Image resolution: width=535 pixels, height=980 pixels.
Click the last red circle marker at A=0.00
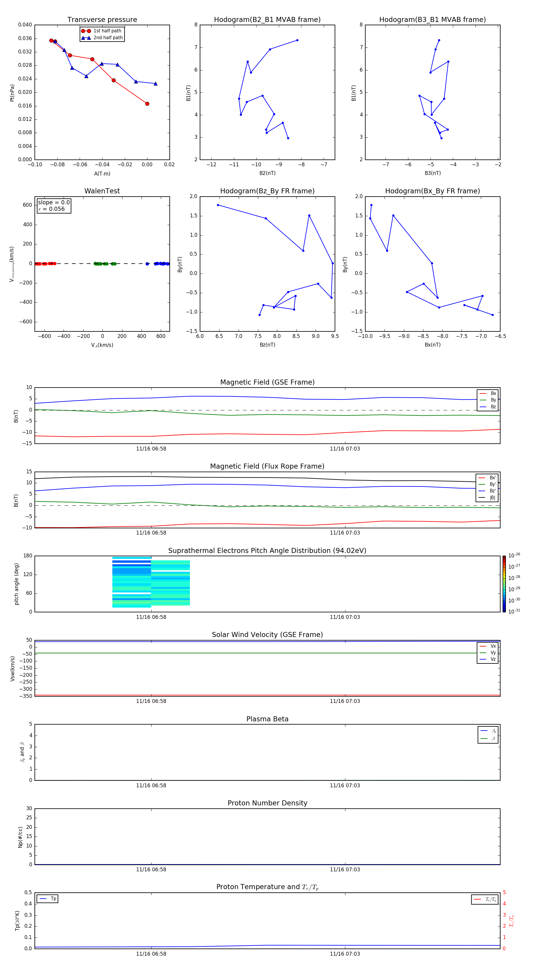pos(147,104)
